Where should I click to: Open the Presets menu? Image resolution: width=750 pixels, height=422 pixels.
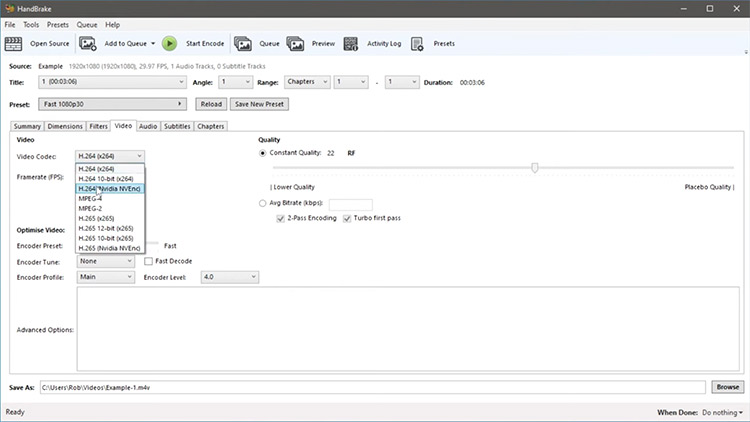[58, 25]
